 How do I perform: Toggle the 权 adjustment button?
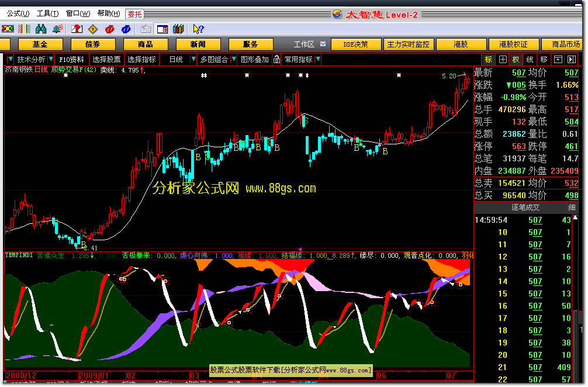coord(516,59)
